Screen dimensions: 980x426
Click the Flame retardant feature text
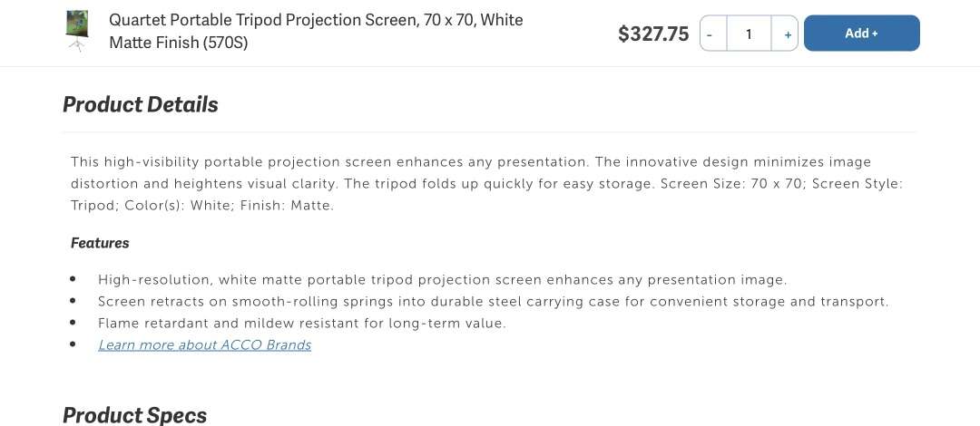tap(301, 323)
